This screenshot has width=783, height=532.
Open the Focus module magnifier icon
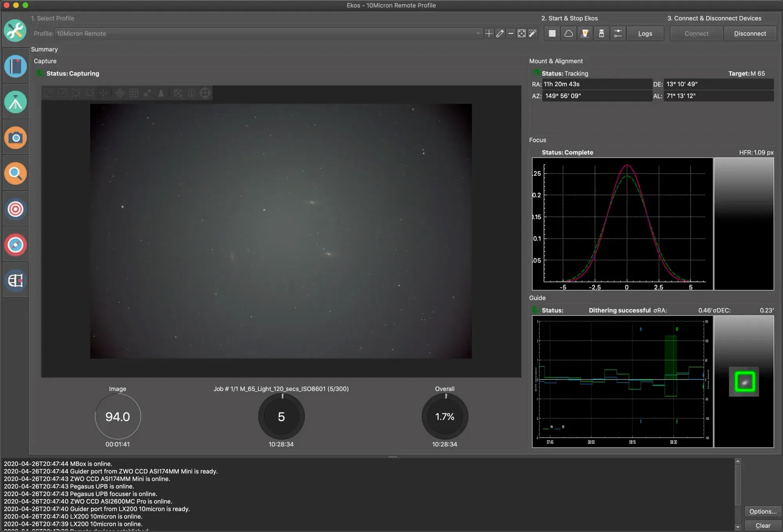point(15,173)
